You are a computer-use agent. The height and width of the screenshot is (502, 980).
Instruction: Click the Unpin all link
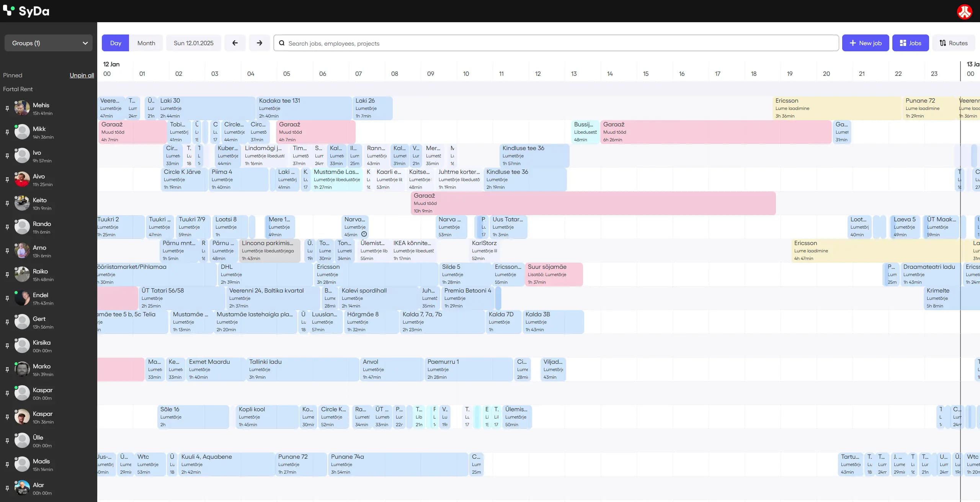coord(82,75)
